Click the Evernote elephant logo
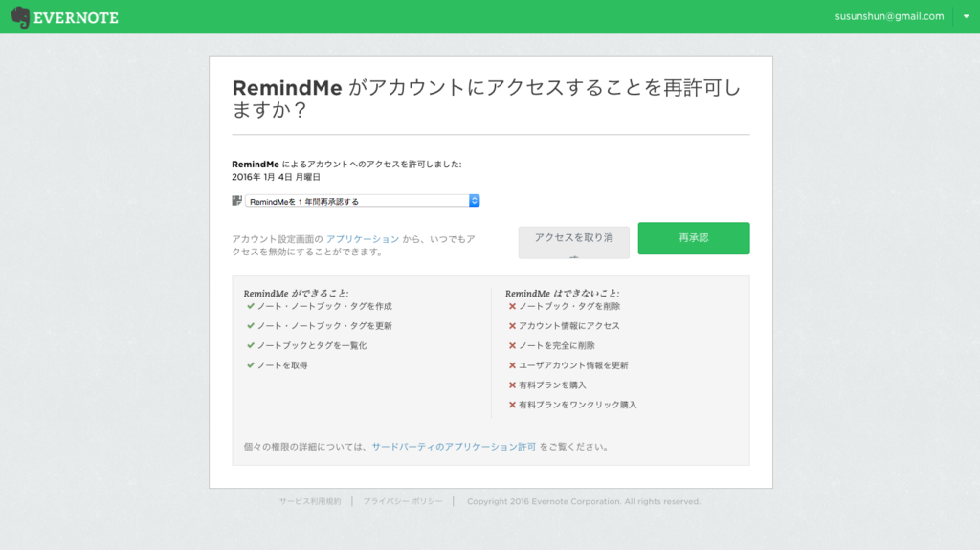980x550 pixels. [x=21, y=17]
